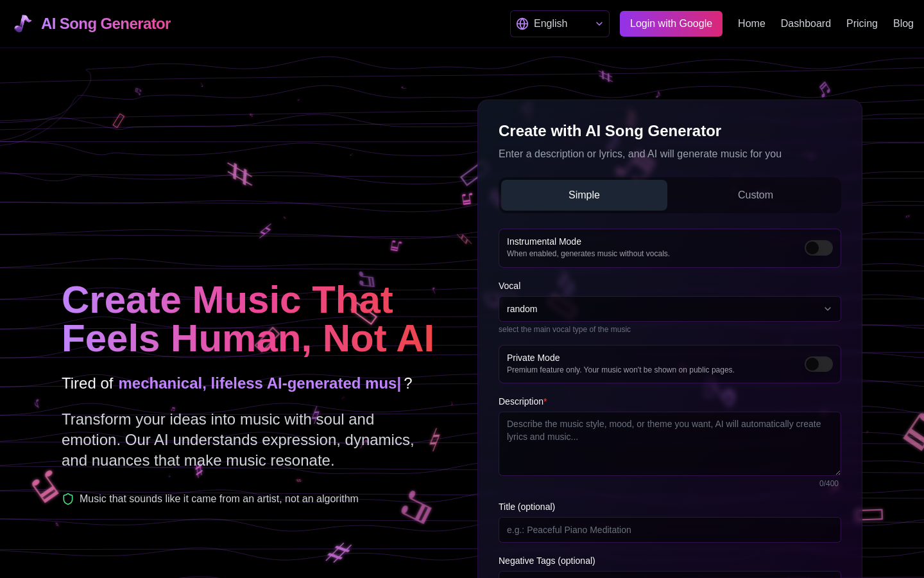Click the green shield icon
Image resolution: width=924 pixels, height=578 pixels.
tap(68, 499)
